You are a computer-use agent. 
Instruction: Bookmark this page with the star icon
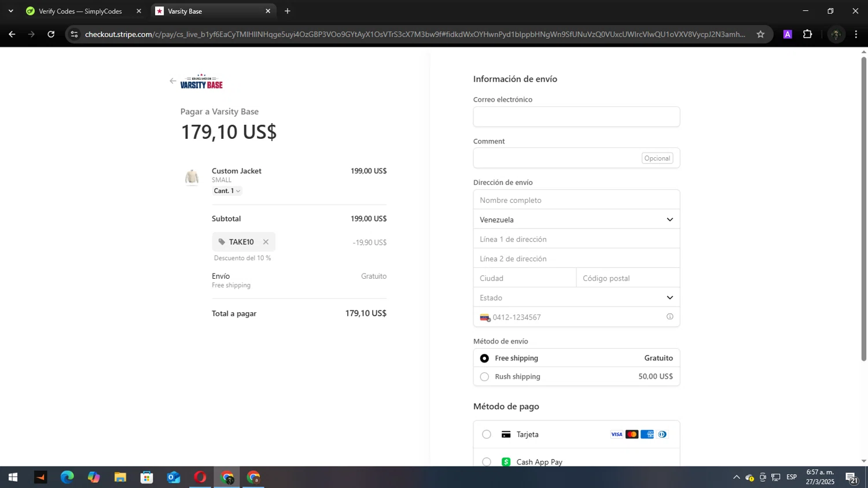click(x=760, y=34)
